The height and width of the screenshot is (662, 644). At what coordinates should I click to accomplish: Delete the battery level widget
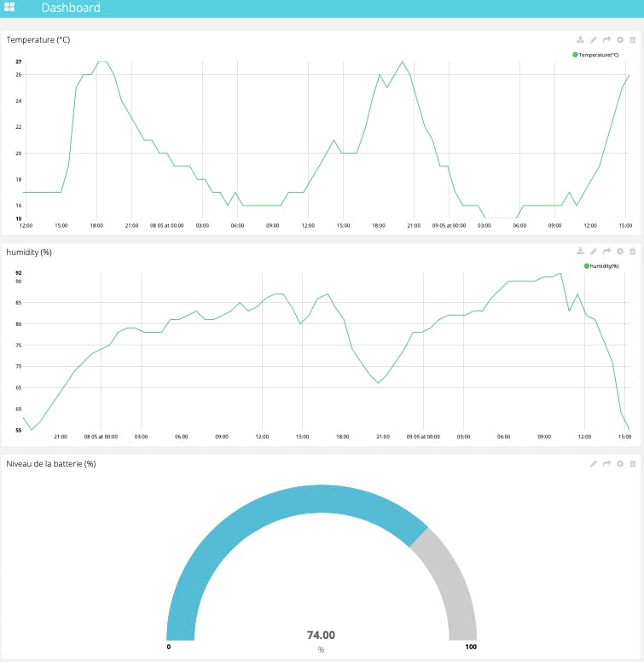(x=632, y=464)
